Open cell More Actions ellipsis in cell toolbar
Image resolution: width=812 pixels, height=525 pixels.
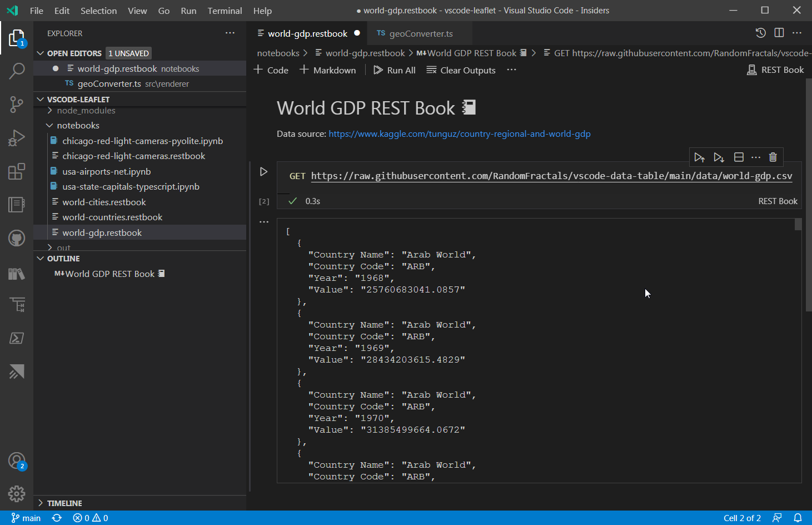coord(756,157)
